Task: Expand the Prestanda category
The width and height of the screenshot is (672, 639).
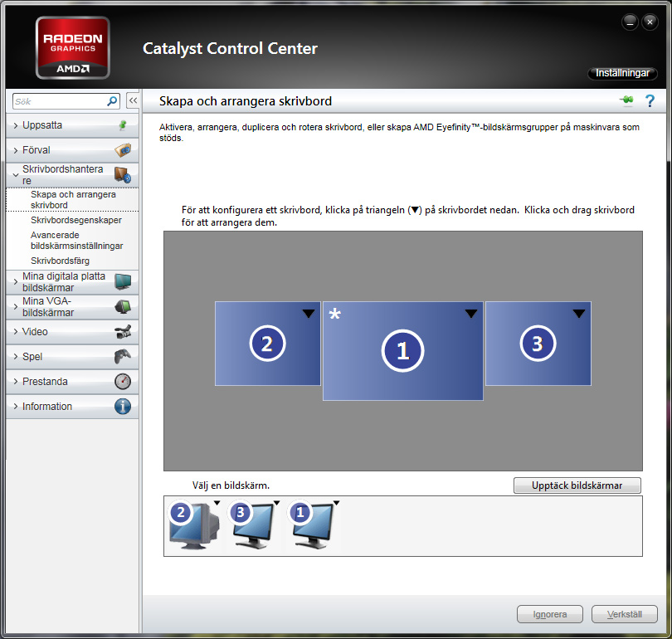Action: [x=45, y=382]
